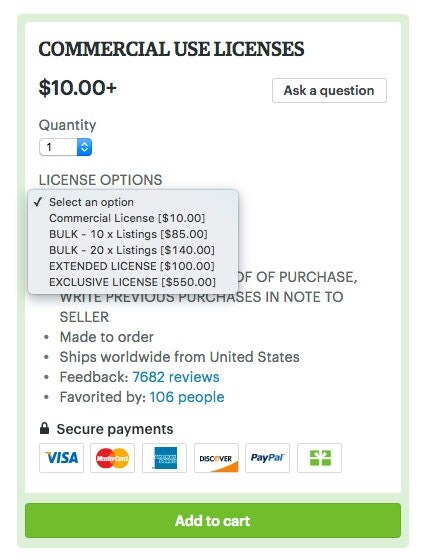Click the Discover card icon

pyautogui.click(x=216, y=458)
